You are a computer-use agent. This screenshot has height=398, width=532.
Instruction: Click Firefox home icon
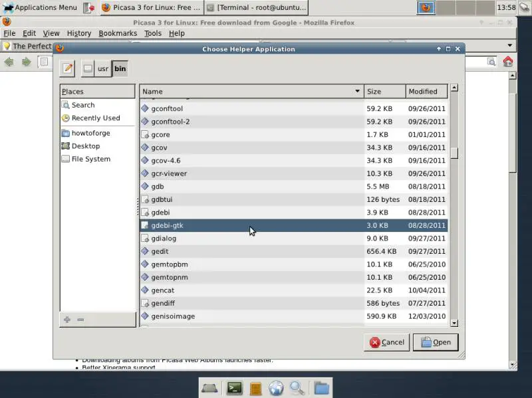pyautogui.click(x=508, y=62)
